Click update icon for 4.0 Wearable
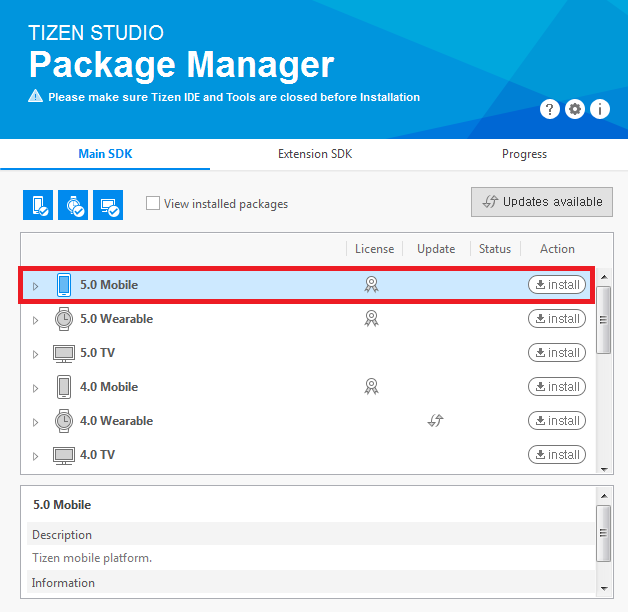The height and width of the screenshot is (612, 628). 435,421
